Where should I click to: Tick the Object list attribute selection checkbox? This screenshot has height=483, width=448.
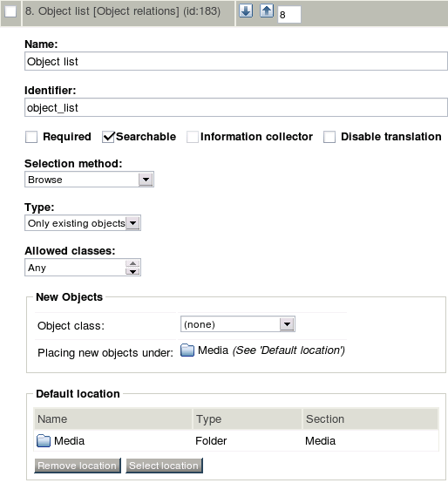[x=10, y=11]
